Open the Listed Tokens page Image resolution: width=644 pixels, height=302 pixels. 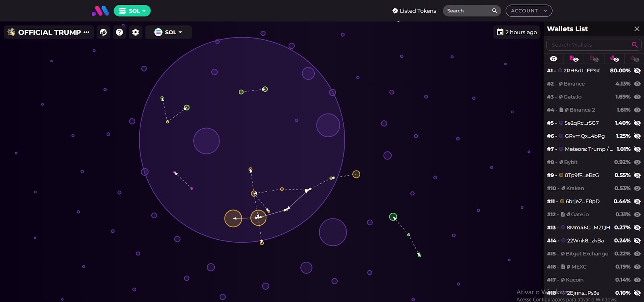click(414, 11)
